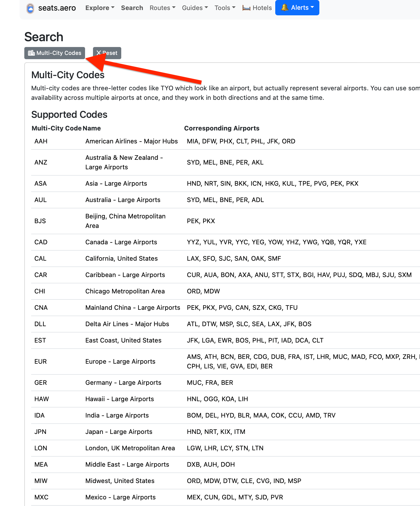
Task: Select the TYO-like EUR code cell
Action: pos(41,362)
